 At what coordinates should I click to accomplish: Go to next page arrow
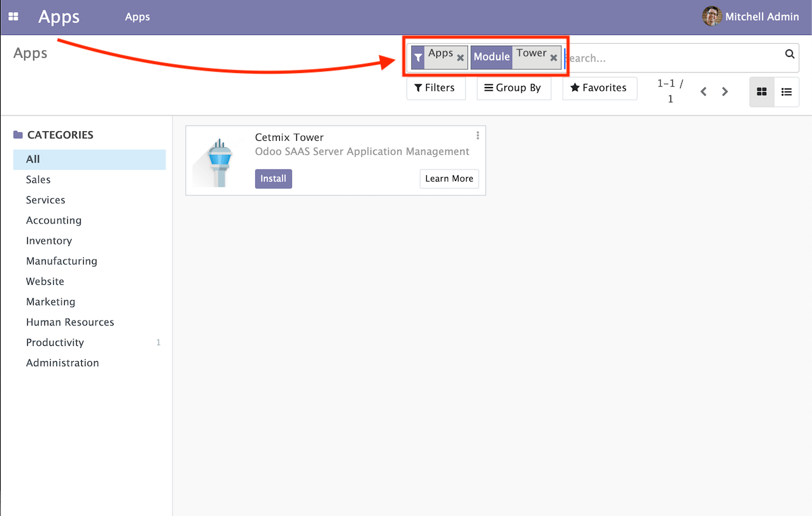tap(725, 92)
